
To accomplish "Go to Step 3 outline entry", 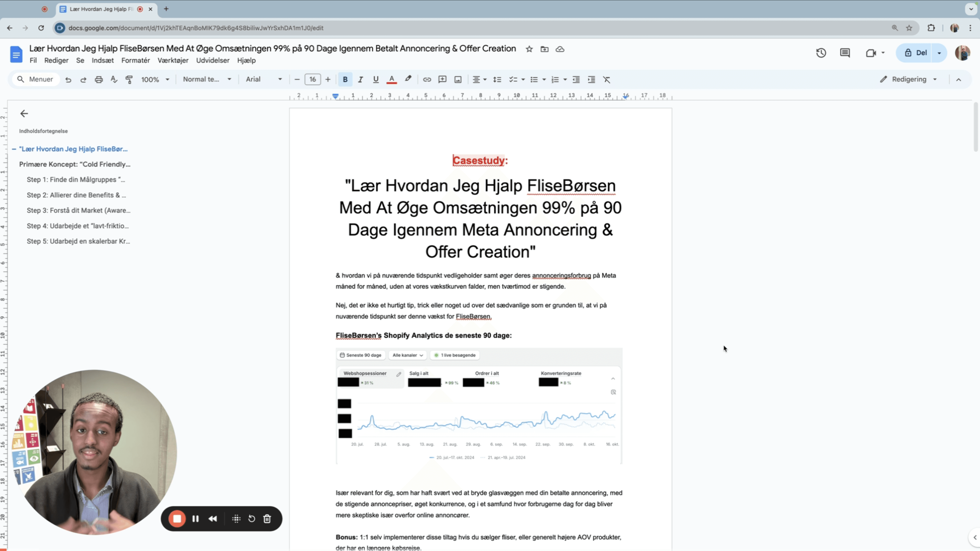I will click(79, 211).
